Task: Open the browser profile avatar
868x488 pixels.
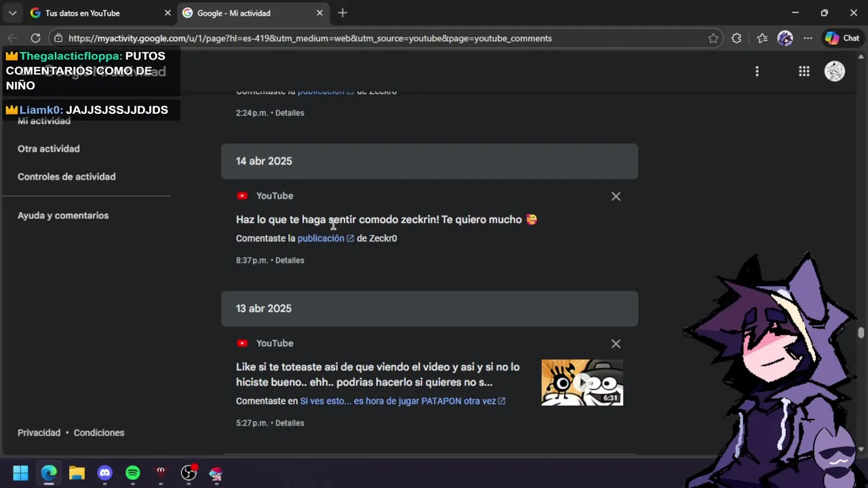Action: click(785, 39)
